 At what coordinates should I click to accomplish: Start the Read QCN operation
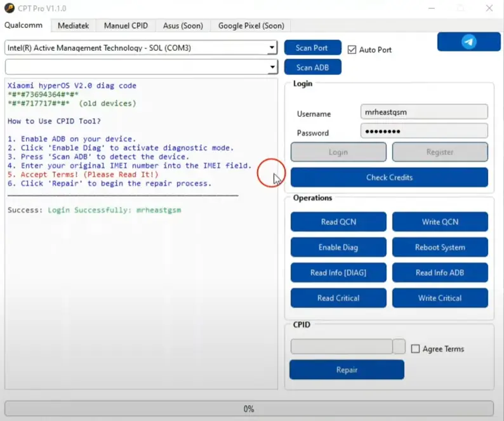(x=338, y=222)
